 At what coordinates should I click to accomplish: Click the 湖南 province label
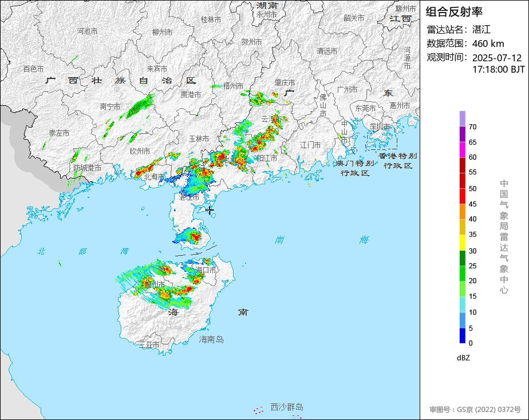point(267,5)
